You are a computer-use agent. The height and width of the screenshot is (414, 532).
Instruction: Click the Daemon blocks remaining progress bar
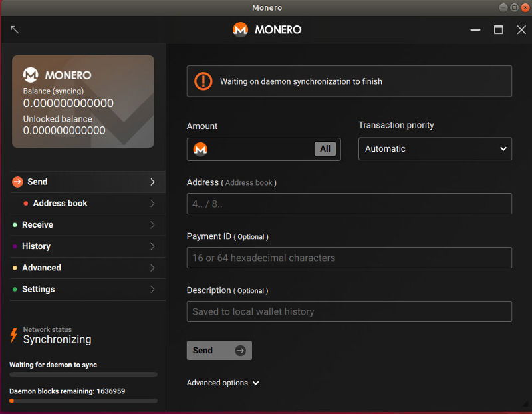(x=82, y=401)
